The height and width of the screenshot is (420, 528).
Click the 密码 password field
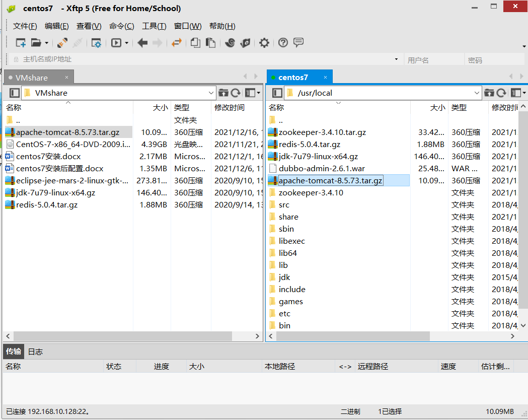pos(494,59)
